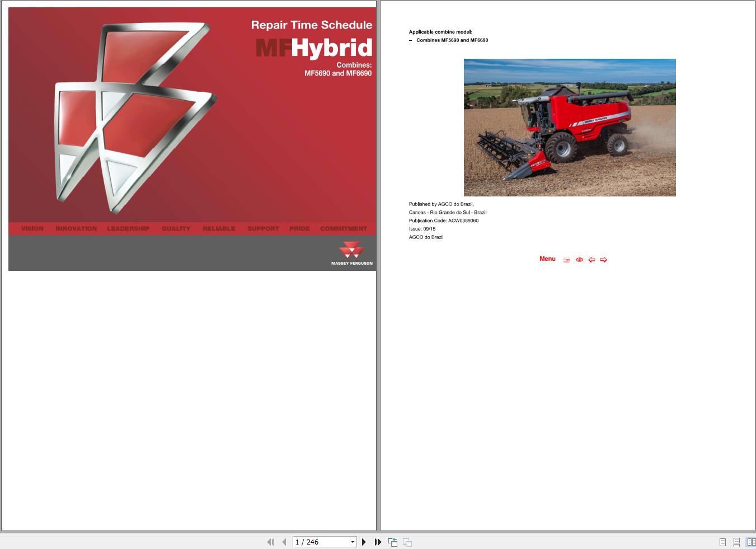Go to the first page
The width and height of the screenshot is (756, 549).
pyautogui.click(x=271, y=542)
